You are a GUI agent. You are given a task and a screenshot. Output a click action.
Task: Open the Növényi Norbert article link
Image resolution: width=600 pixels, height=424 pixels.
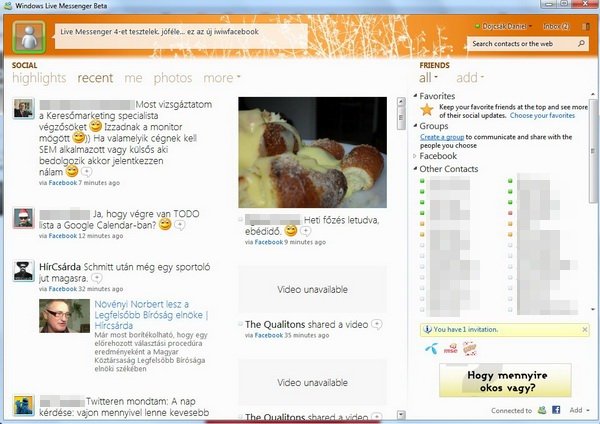click(x=152, y=315)
